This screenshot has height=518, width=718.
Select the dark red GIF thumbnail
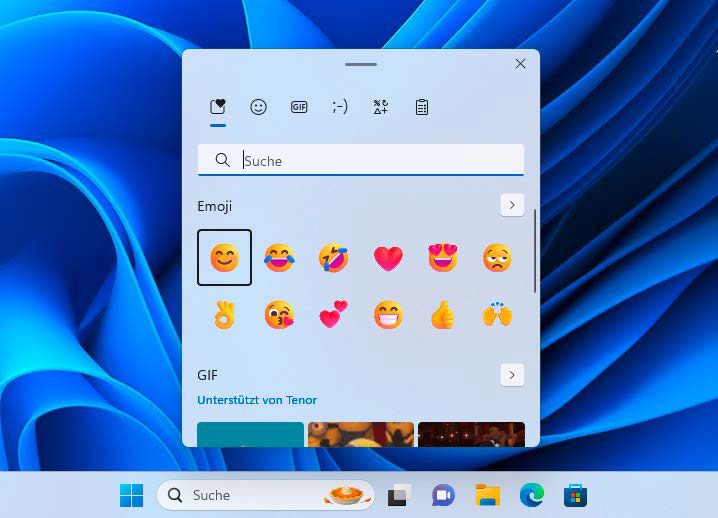click(x=471, y=434)
